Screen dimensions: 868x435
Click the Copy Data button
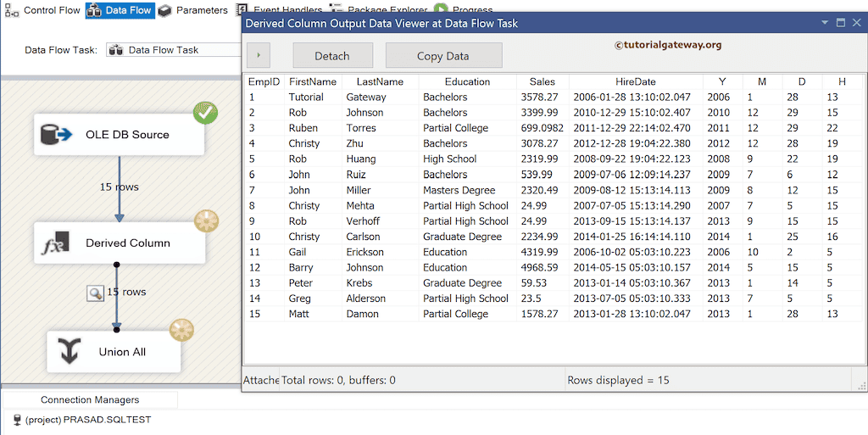(443, 55)
